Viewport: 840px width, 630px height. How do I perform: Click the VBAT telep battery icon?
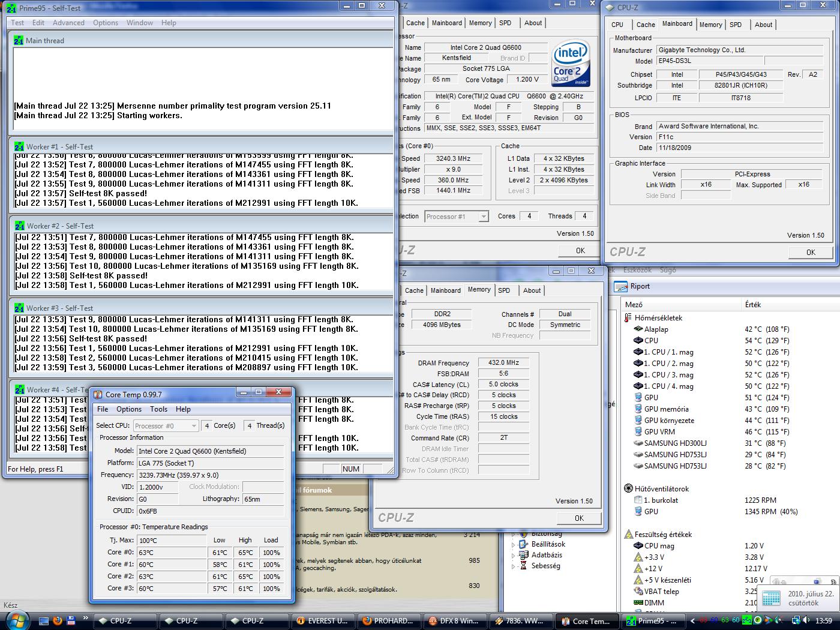[x=638, y=592]
